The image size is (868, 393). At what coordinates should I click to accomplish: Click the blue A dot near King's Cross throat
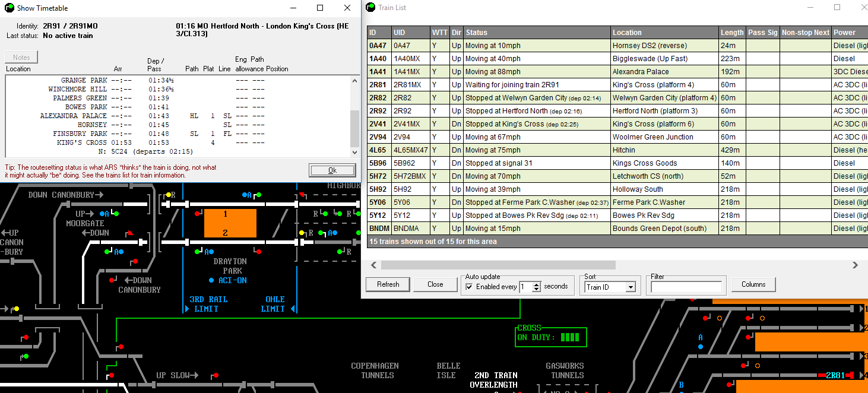pyautogui.click(x=700, y=346)
